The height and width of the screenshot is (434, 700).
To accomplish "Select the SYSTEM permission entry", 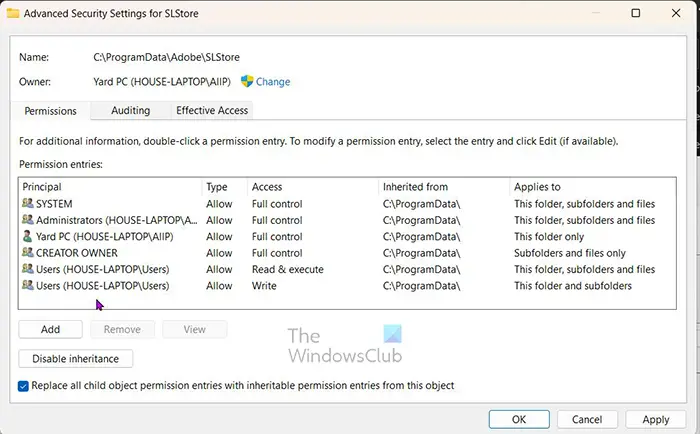I will point(347,204).
